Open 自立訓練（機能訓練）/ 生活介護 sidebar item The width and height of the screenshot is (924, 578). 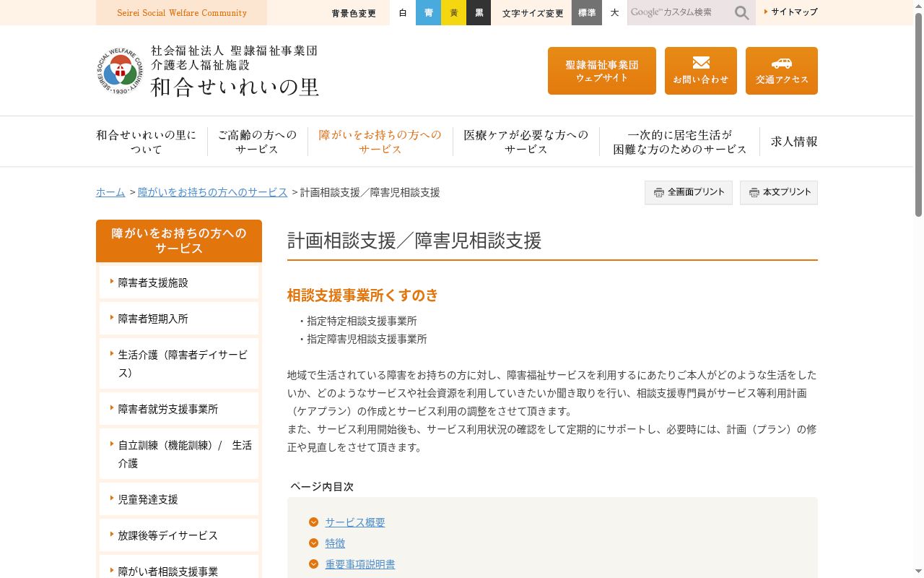click(x=179, y=454)
